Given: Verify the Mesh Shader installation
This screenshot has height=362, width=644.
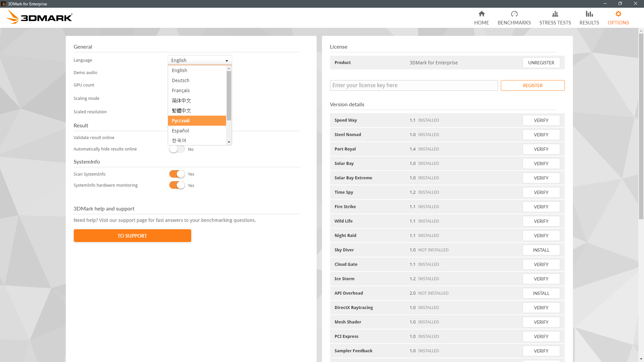Looking at the screenshot, I should tap(541, 322).
